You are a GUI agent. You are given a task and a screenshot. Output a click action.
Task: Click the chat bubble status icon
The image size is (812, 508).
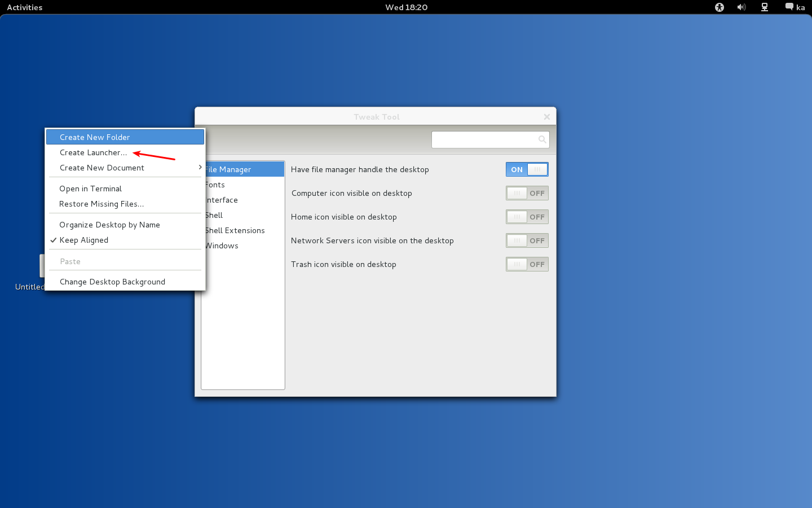coord(789,7)
